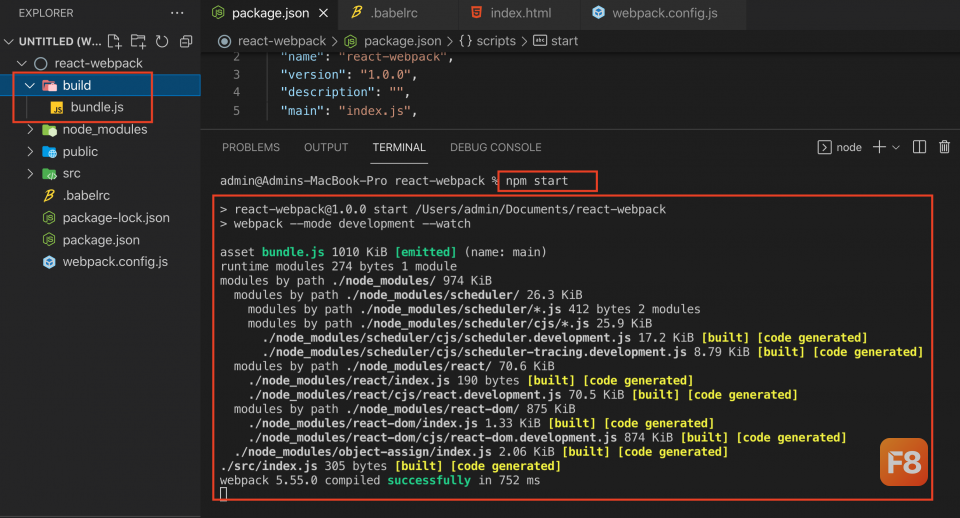The image size is (960, 518).
Task: Expand the src folder chevron
Action: coord(30,173)
